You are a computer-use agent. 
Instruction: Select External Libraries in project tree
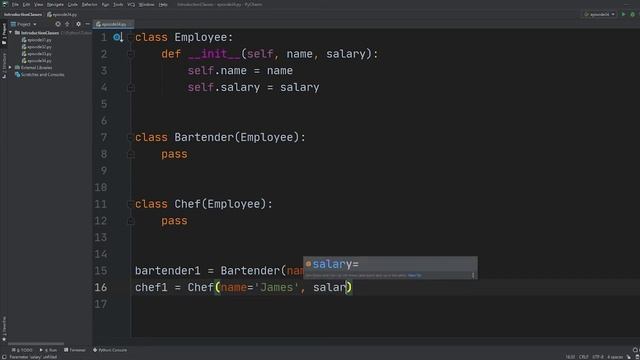pos(33,68)
